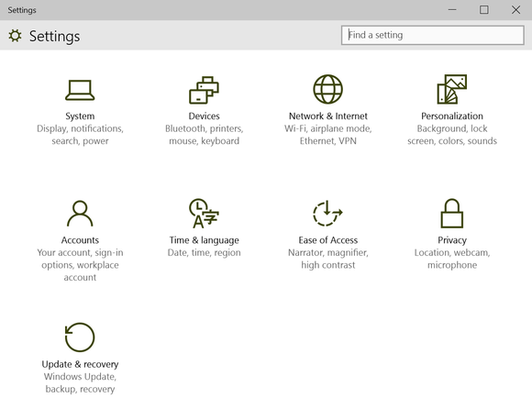Open the Devices printer icon
The height and width of the screenshot is (420, 532).
coord(204,90)
